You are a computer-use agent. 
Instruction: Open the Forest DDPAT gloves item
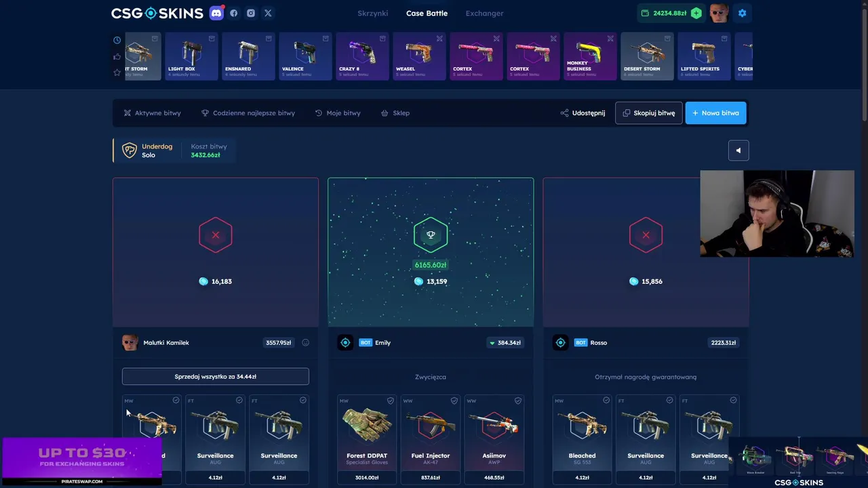(x=367, y=439)
